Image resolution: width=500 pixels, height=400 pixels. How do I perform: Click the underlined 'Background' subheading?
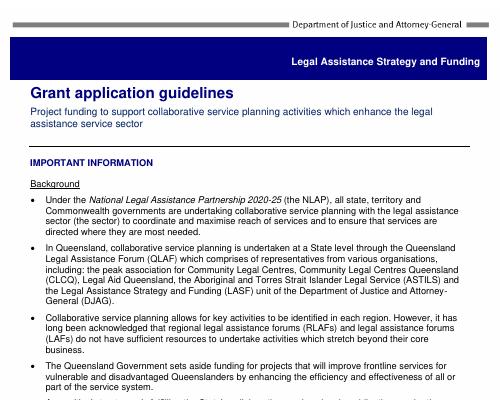coord(55,184)
